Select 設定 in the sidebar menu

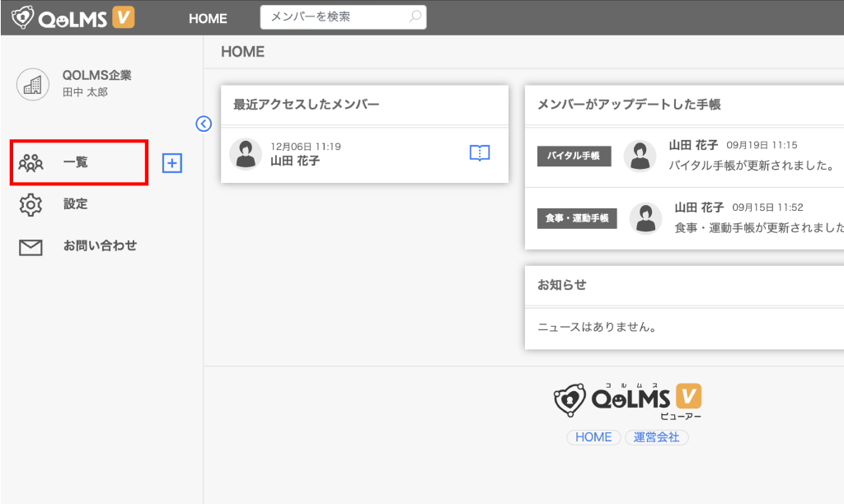[x=75, y=204]
